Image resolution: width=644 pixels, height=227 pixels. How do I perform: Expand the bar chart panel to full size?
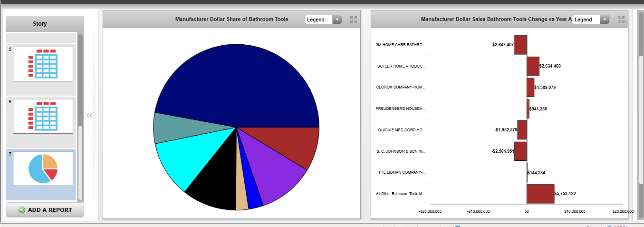point(621,20)
